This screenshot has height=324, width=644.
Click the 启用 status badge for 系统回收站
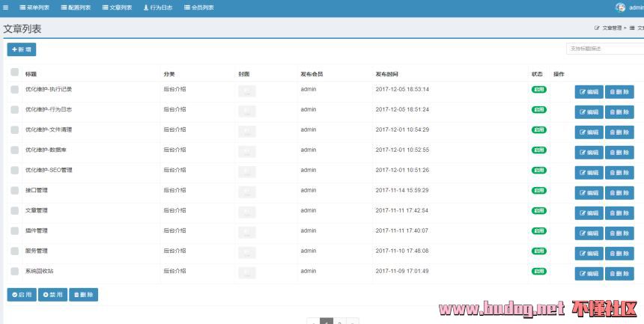tap(538, 272)
